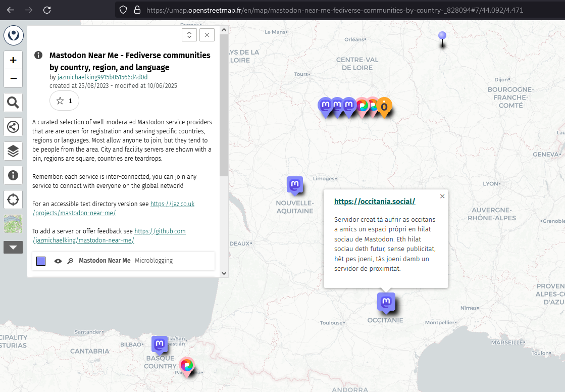565x392 pixels.
Task: Open the share and embed tool
Action: point(13,127)
